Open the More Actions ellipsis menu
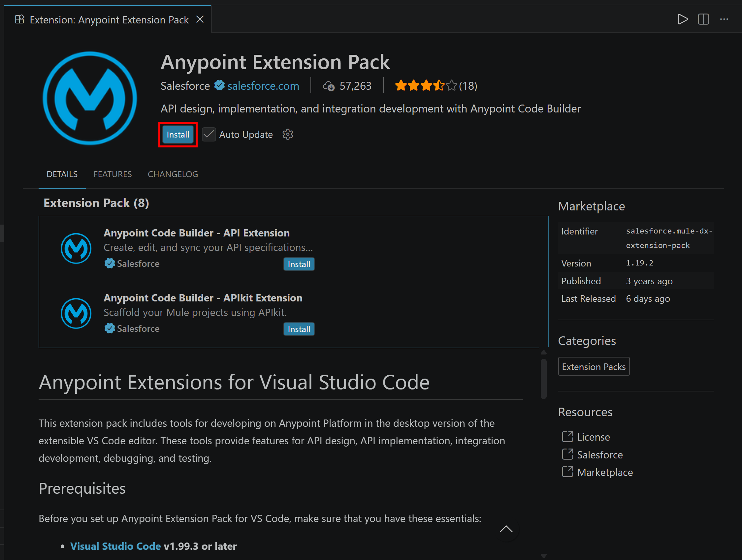 point(724,19)
